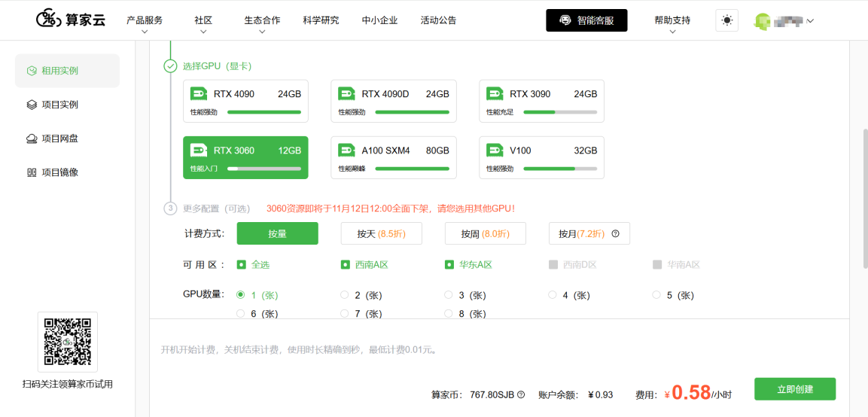Click the RTX 3090 GPU card icon
The height and width of the screenshot is (417, 868).
[495, 93]
